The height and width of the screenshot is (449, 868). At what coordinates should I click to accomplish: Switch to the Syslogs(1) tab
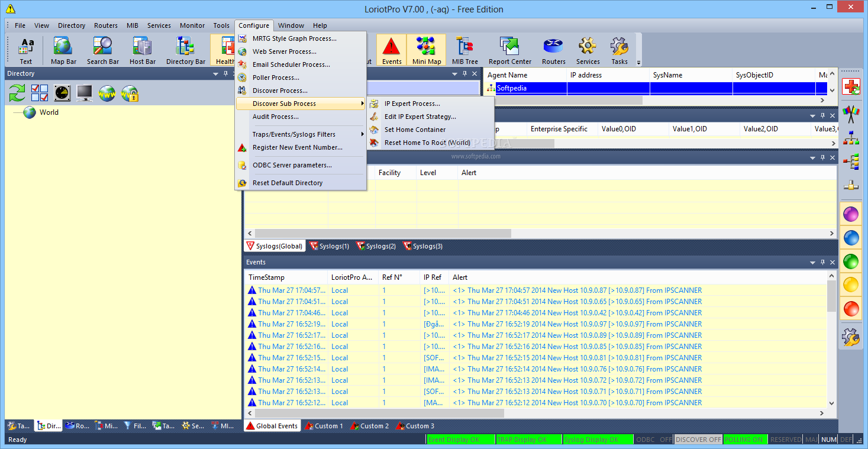(329, 246)
